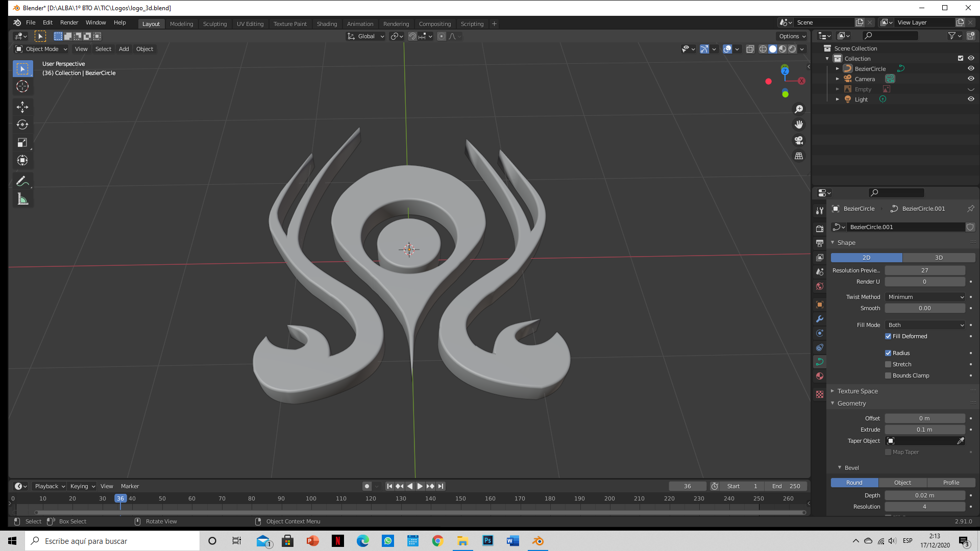Image resolution: width=980 pixels, height=551 pixels.
Task: Select the Cursor tool
Action: click(22, 86)
